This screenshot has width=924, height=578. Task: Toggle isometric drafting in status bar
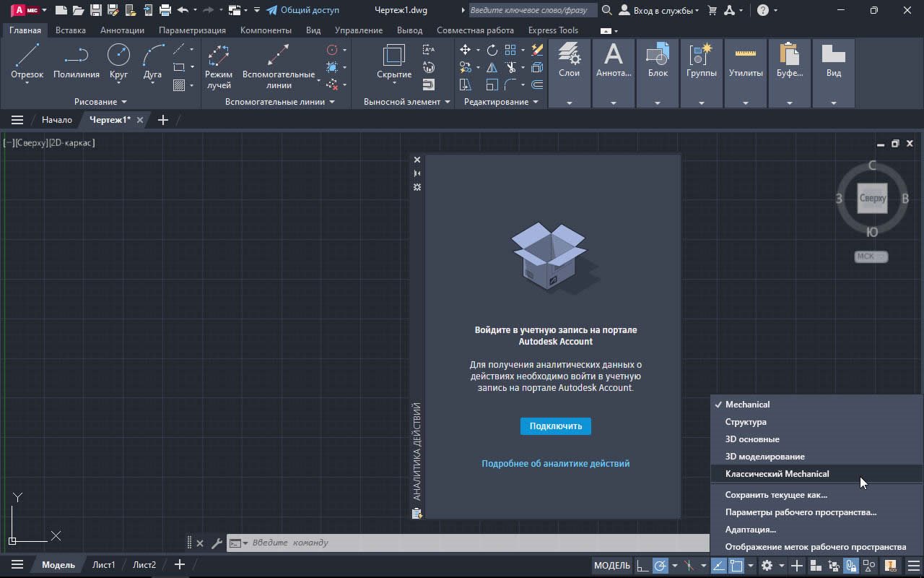(x=689, y=566)
